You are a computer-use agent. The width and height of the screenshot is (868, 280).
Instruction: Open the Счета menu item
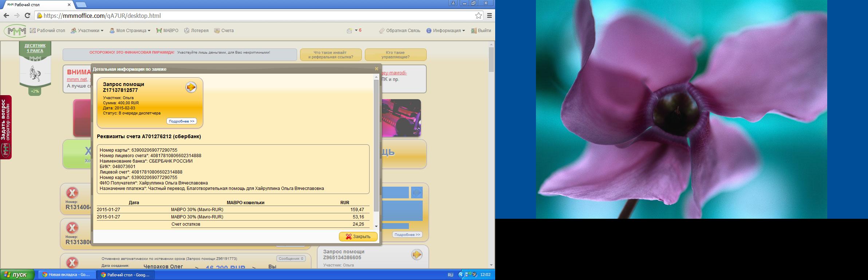point(224,31)
